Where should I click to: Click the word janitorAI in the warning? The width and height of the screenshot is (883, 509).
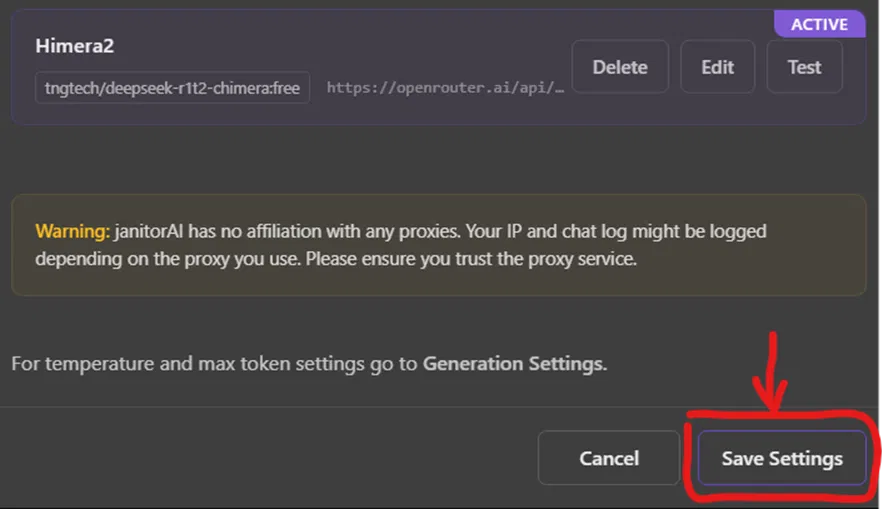tap(154, 232)
